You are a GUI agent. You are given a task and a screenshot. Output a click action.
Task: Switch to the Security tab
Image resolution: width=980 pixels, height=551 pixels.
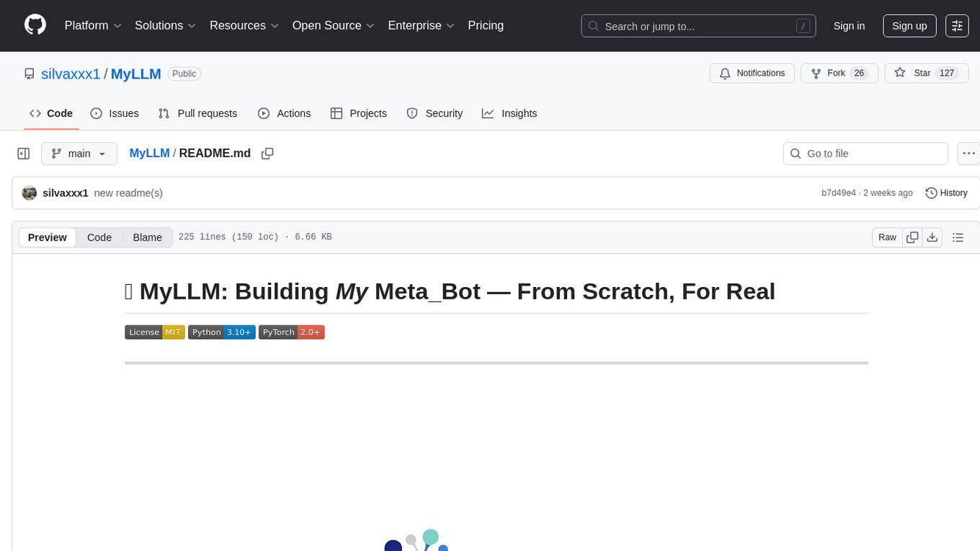435,113
